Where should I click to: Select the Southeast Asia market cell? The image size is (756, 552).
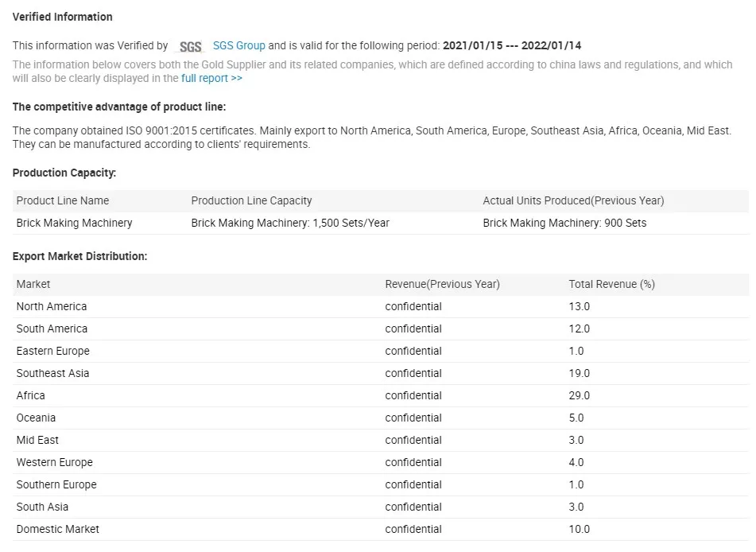[x=52, y=373]
